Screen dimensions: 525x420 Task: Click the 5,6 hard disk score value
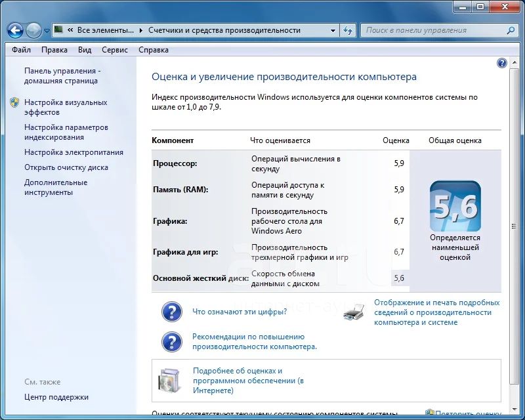[x=399, y=278]
